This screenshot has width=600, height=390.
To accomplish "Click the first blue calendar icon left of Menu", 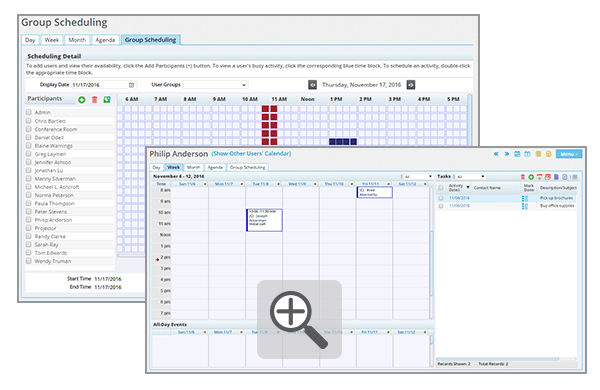I will (x=517, y=154).
